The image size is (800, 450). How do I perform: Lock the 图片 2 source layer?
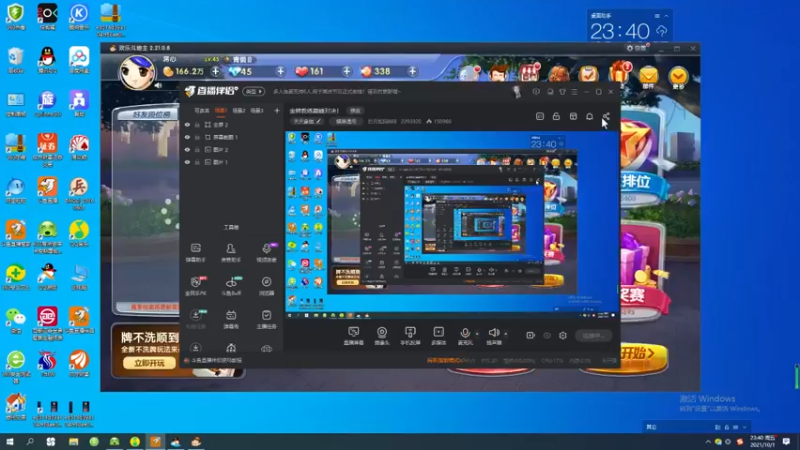(197, 149)
